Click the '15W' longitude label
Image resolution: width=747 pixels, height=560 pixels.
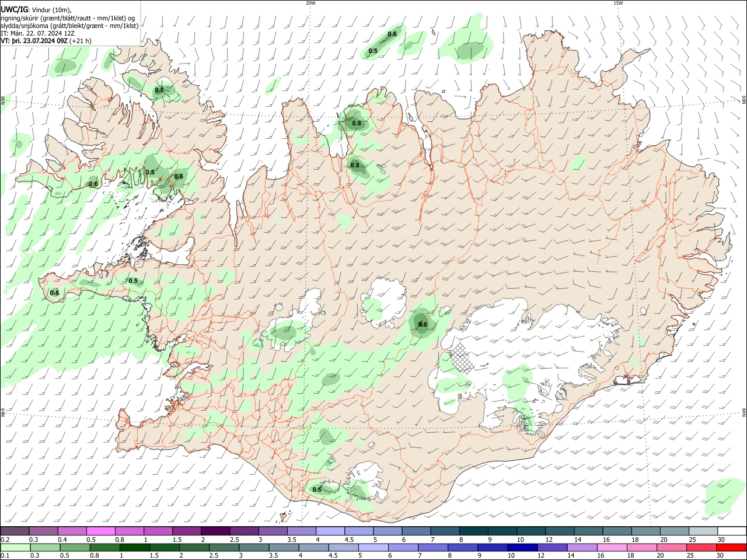(618, 3)
